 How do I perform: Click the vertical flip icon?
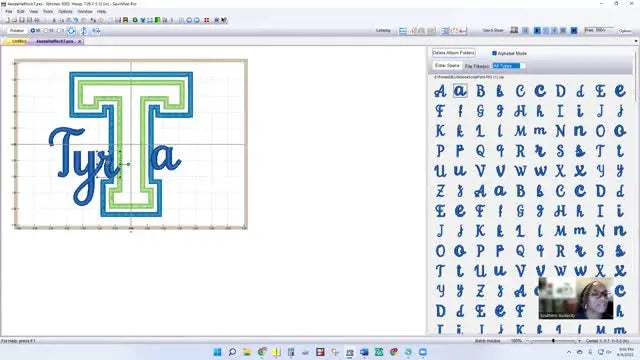[x=84, y=31]
